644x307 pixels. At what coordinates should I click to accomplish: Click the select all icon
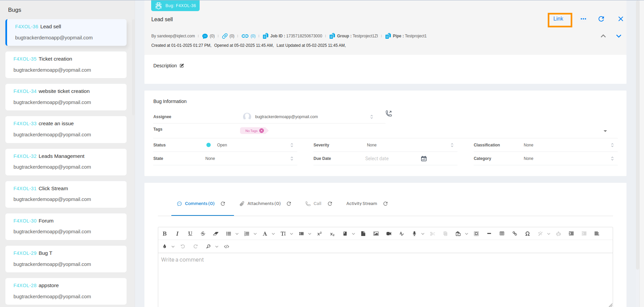(x=476, y=234)
